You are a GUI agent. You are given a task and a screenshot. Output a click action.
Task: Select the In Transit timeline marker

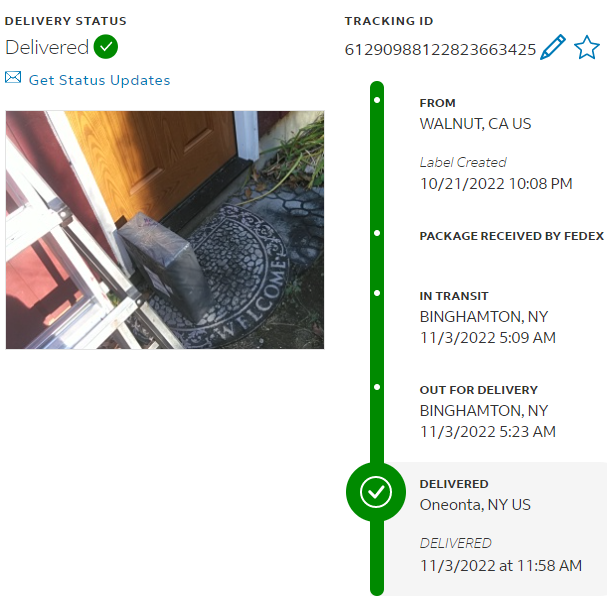377,293
